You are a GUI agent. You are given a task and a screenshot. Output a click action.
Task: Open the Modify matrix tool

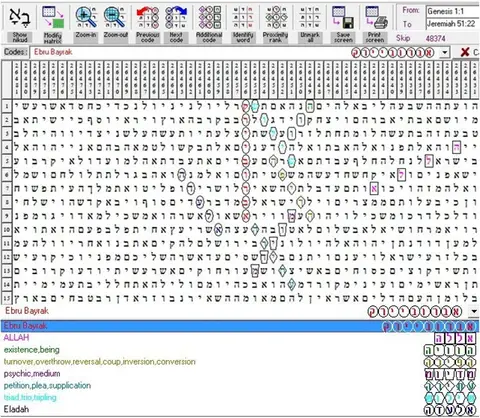tap(53, 18)
